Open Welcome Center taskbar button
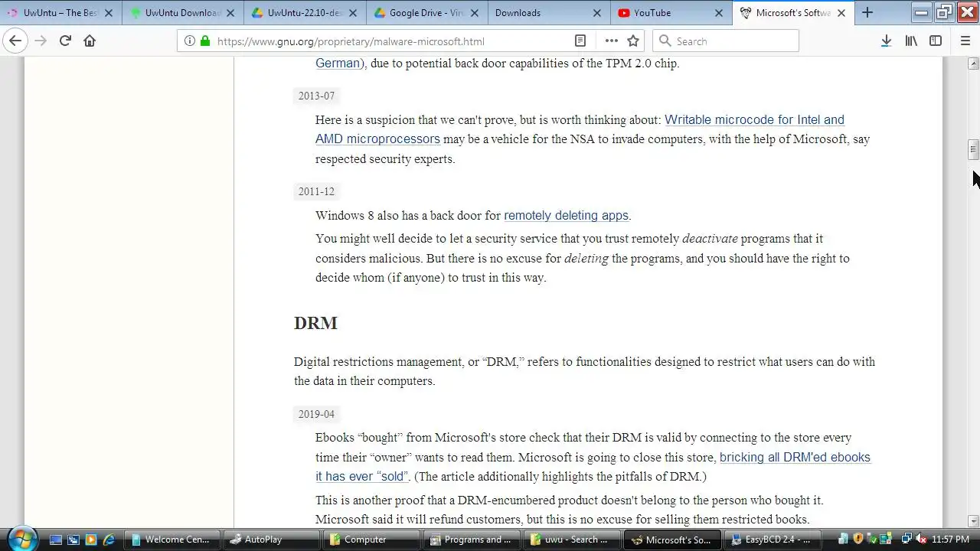The width and height of the screenshot is (980, 551). point(171,540)
